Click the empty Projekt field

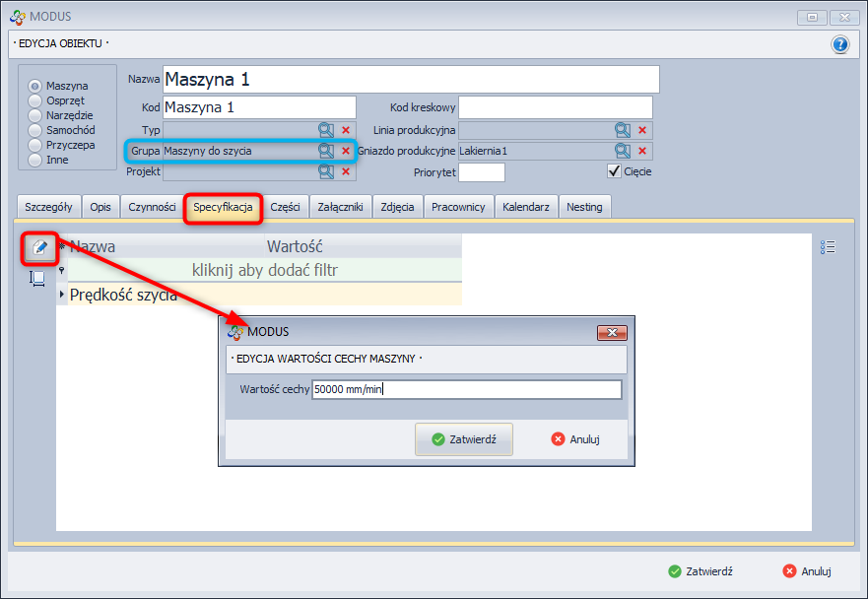pyautogui.click(x=239, y=171)
